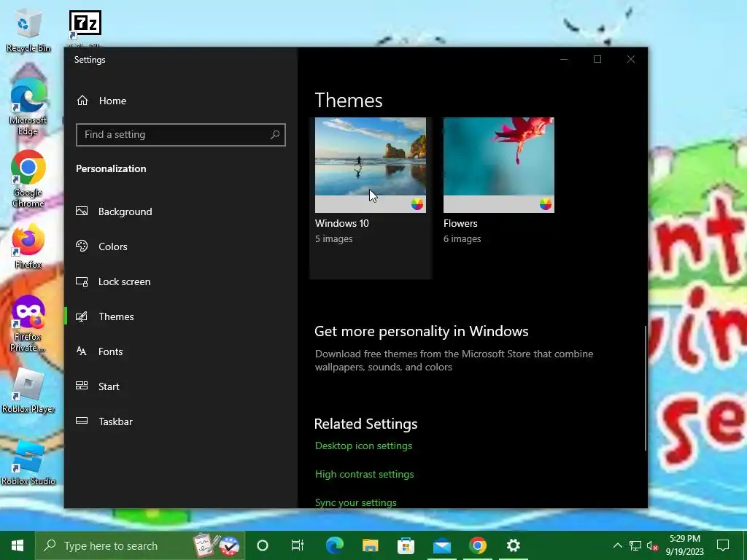Open High contrast settings link
The height and width of the screenshot is (560, 747).
(x=365, y=474)
